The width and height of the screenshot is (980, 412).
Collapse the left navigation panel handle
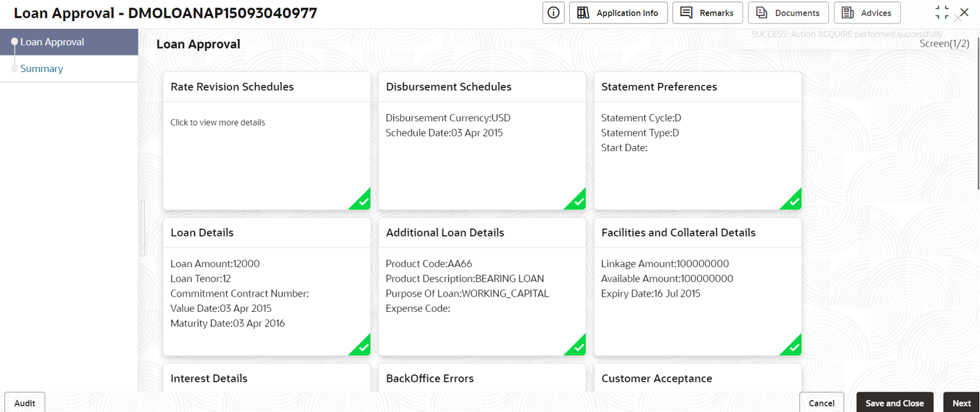[x=143, y=228]
